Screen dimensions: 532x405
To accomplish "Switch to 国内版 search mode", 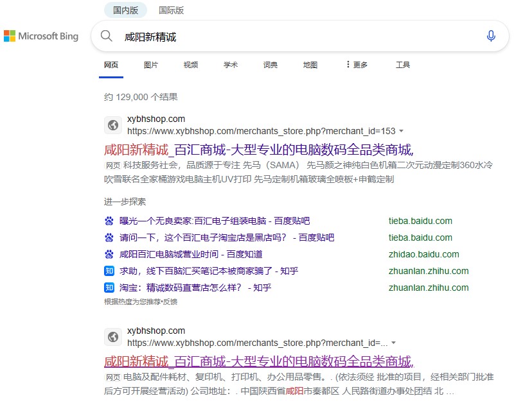I will point(125,10).
